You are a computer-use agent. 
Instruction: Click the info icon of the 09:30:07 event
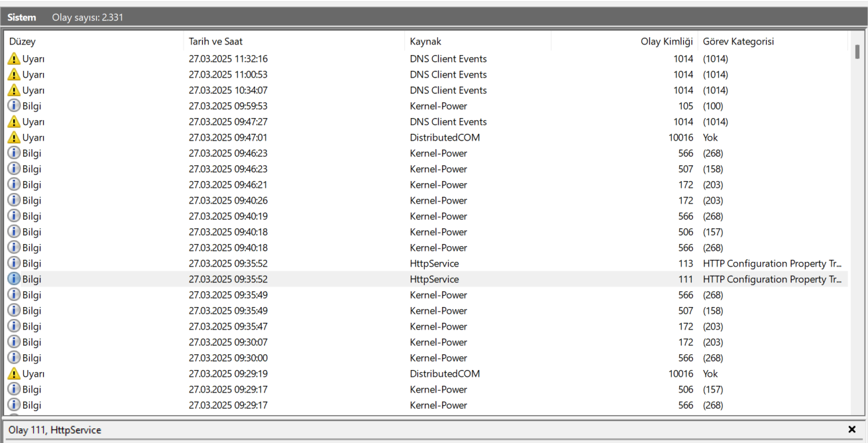14,342
